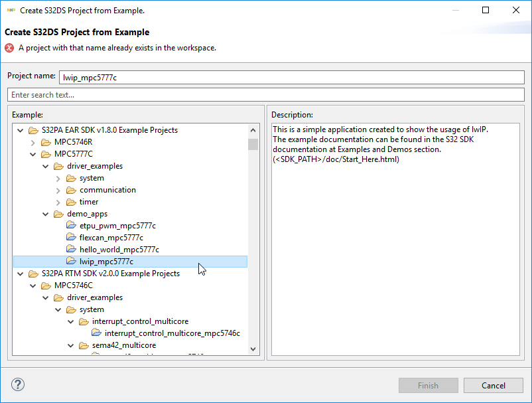Image resolution: width=532 pixels, height=403 pixels.
Task: Click the etpu_pwm_mpc5777c project icon
Action: 72,226
